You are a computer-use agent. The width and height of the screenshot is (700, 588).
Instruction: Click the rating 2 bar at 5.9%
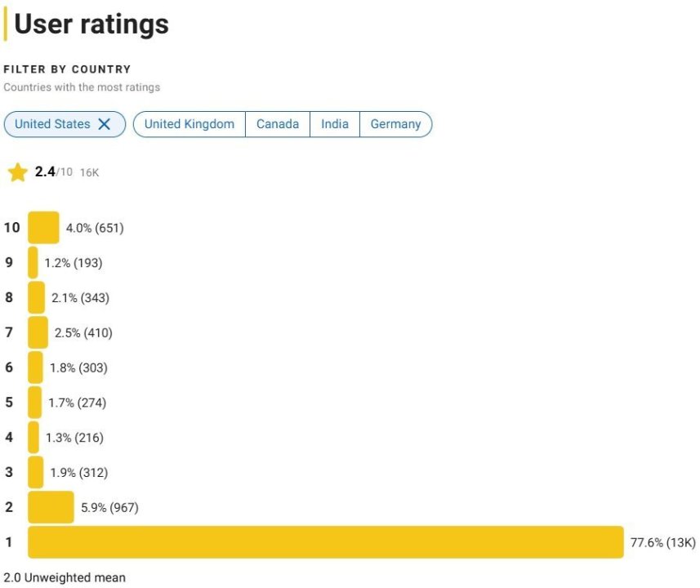51,507
